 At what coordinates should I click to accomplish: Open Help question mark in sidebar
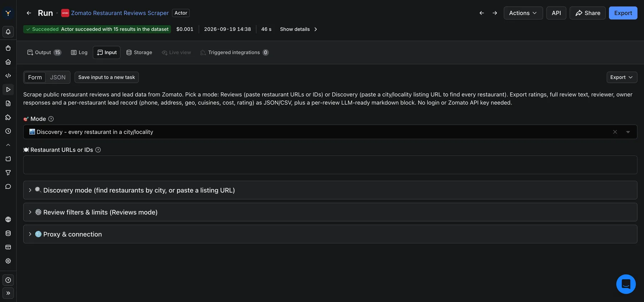click(x=8, y=280)
